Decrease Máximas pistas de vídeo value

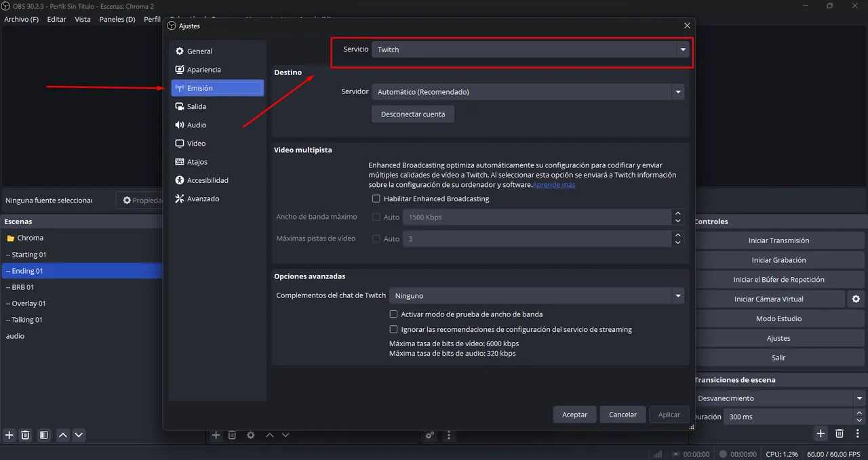pyautogui.click(x=677, y=243)
